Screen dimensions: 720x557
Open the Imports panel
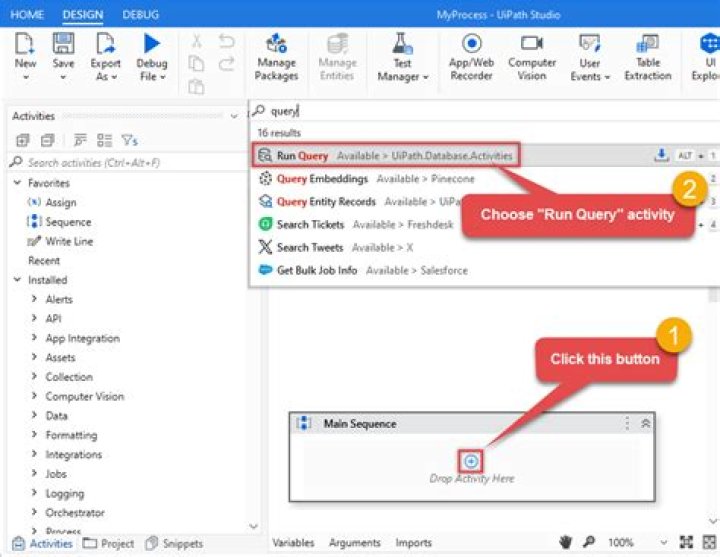pyautogui.click(x=413, y=542)
